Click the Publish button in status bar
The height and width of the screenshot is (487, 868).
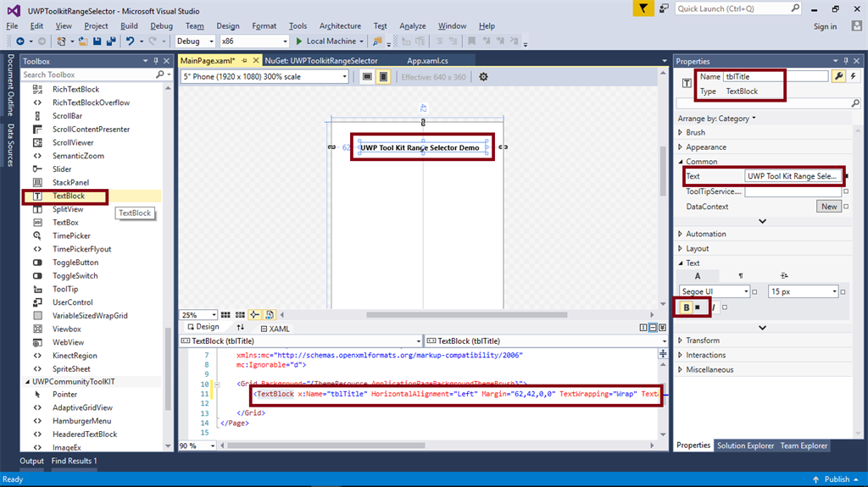[837, 479]
